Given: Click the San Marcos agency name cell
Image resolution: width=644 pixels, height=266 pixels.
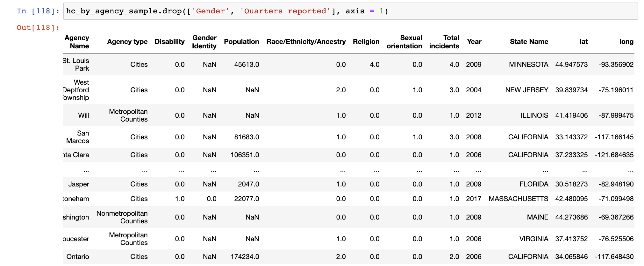Looking at the screenshot, I should 78,137.
